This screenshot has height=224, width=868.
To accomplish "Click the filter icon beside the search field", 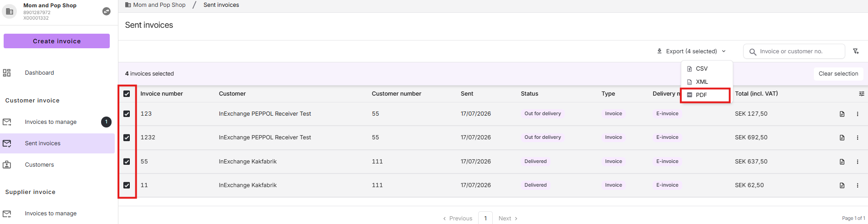I will pos(856,51).
